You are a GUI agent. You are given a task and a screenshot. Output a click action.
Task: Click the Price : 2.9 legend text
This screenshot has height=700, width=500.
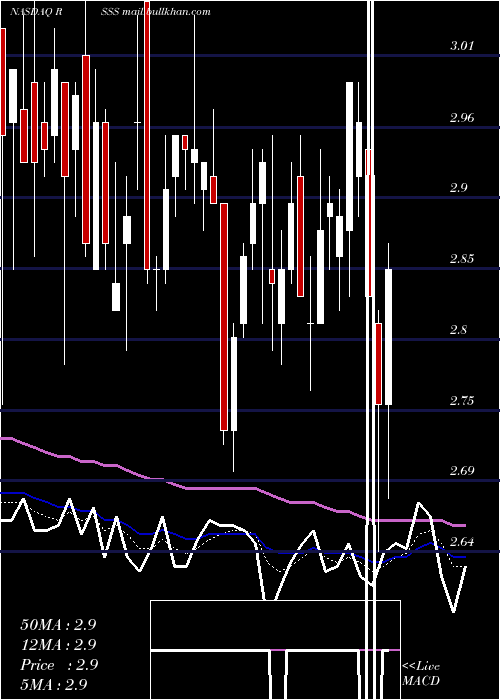(59, 665)
